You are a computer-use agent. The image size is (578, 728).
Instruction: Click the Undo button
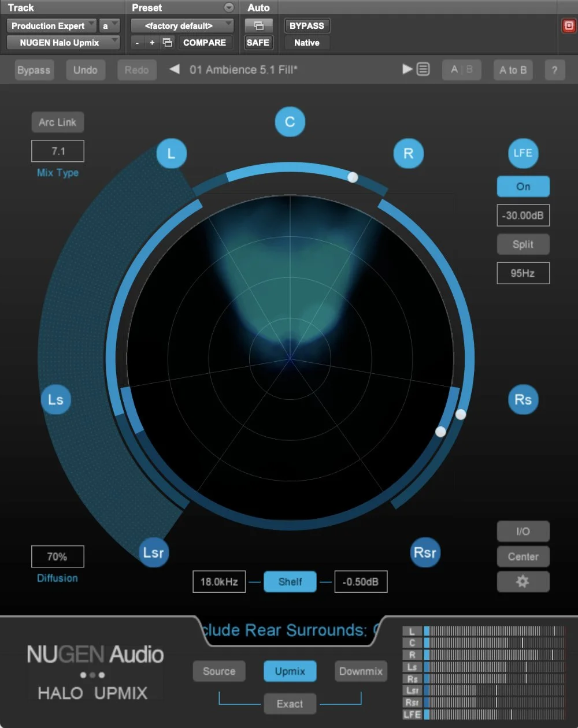86,70
